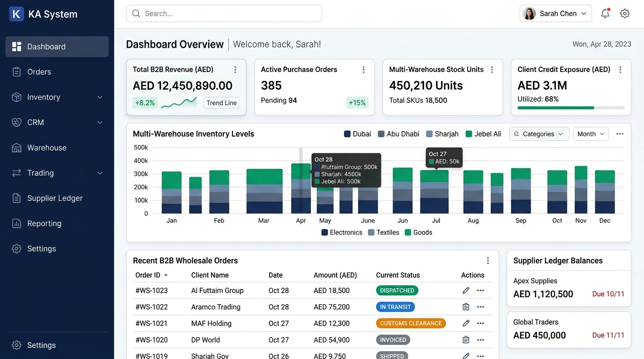Expand the Inventory sidebar section
Image resolution: width=644 pixels, height=359 pixels.
[57, 97]
